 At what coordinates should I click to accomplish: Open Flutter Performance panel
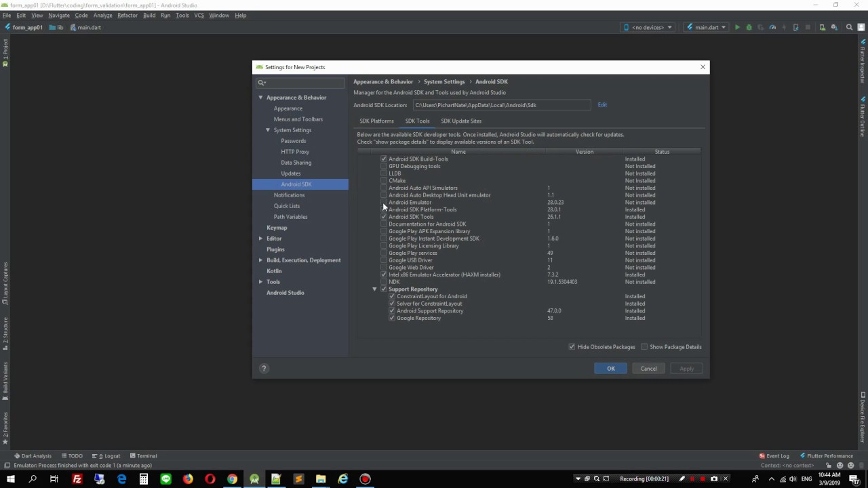[827, 456]
